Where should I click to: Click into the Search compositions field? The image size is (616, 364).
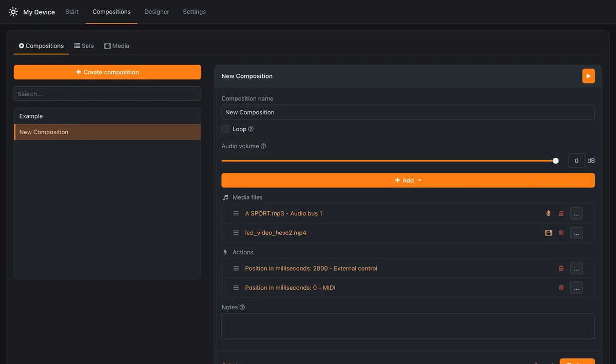tap(107, 94)
